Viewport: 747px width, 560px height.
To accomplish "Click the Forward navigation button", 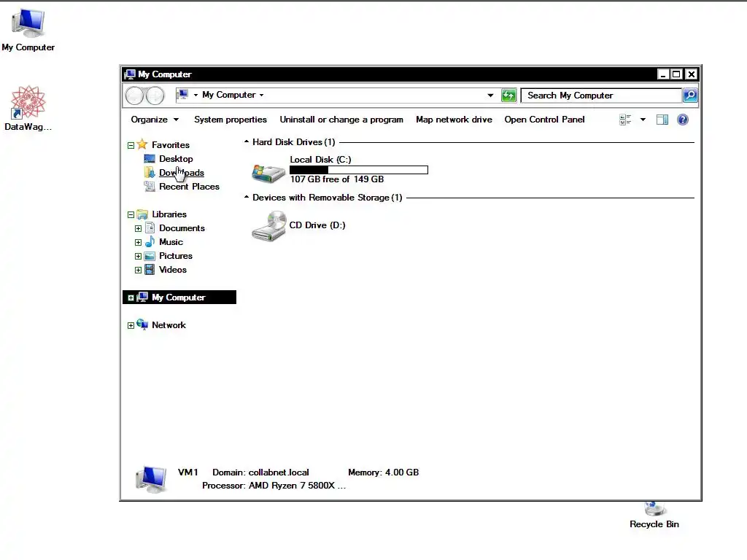I will 155,96.
